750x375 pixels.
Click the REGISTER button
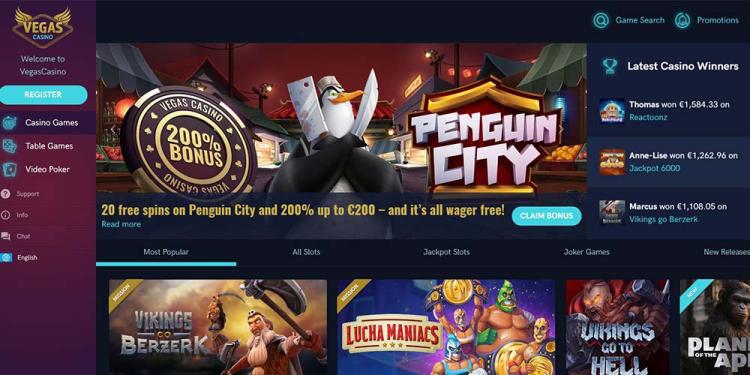point(43,95)
